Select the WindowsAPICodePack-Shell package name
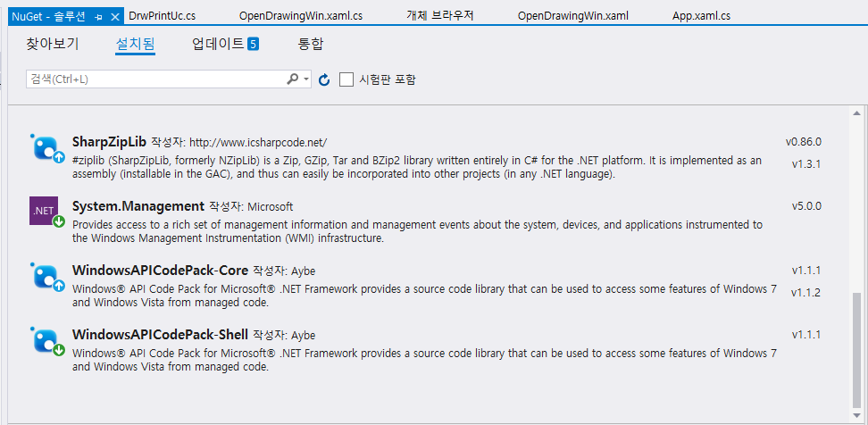Image resolution: width=868 pixels, height=425 pixels. coord(160,335)
